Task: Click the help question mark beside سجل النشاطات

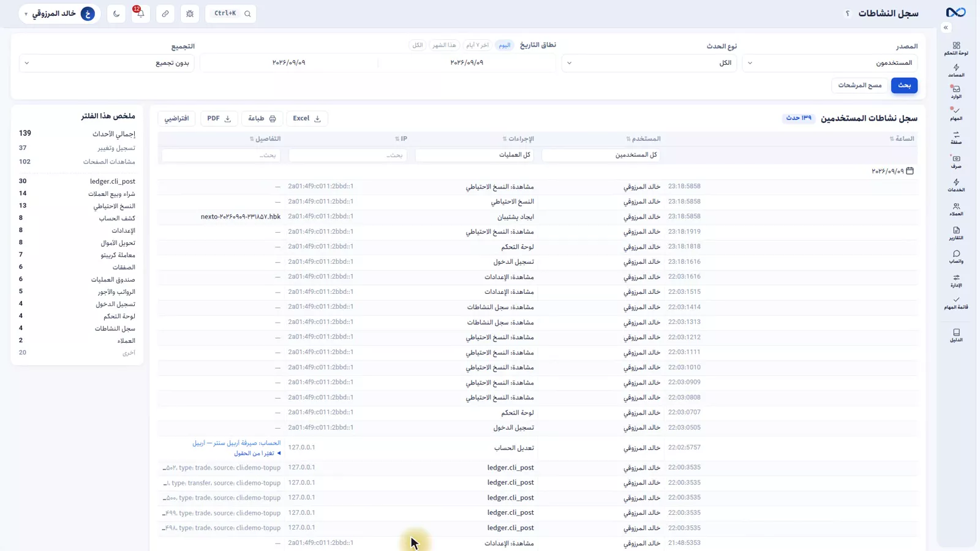Action: point(848,13)
